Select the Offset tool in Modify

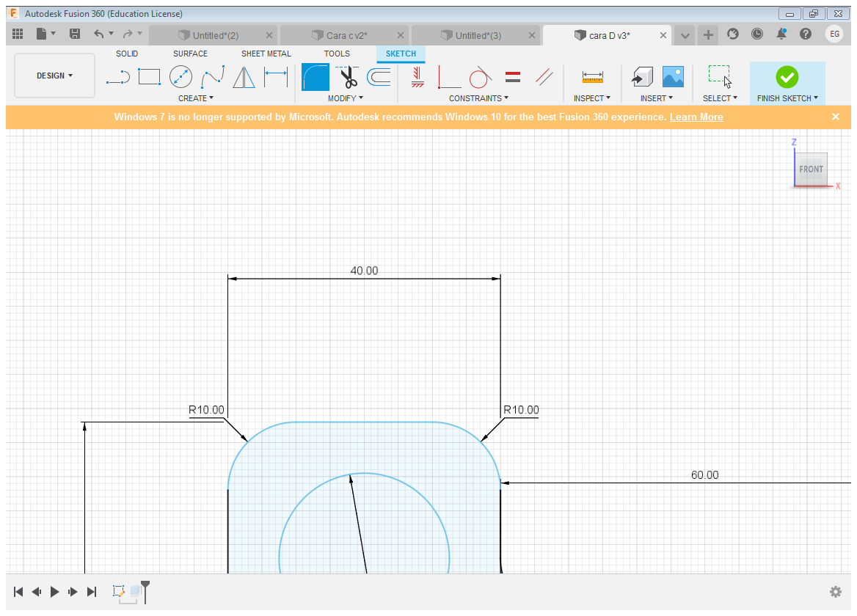(x=379, y=76)
